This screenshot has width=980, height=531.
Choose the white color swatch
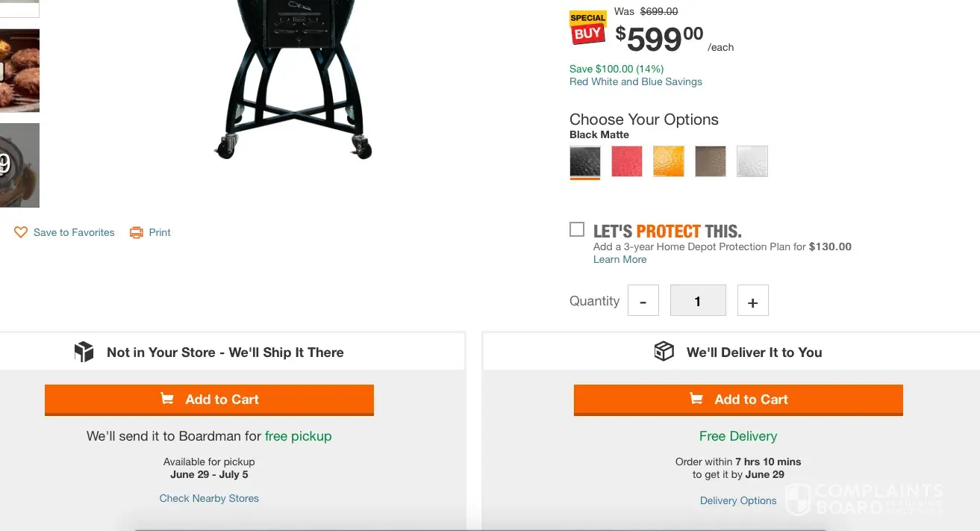point(752,161)
